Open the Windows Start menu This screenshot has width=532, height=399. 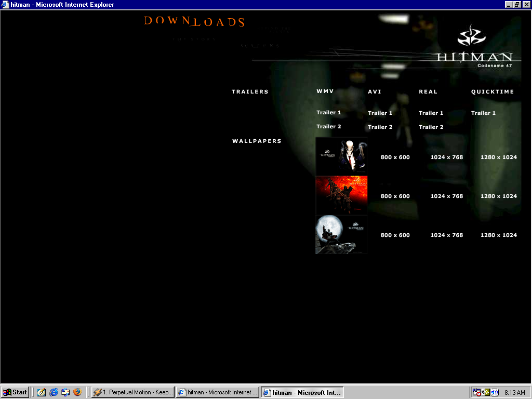[x=15, y=392]
